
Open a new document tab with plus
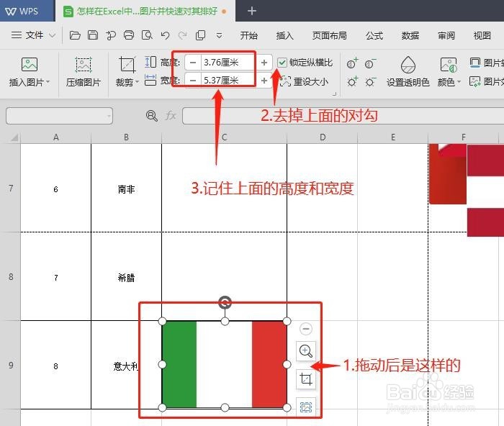pyautogui.click(x=252, y=11)
